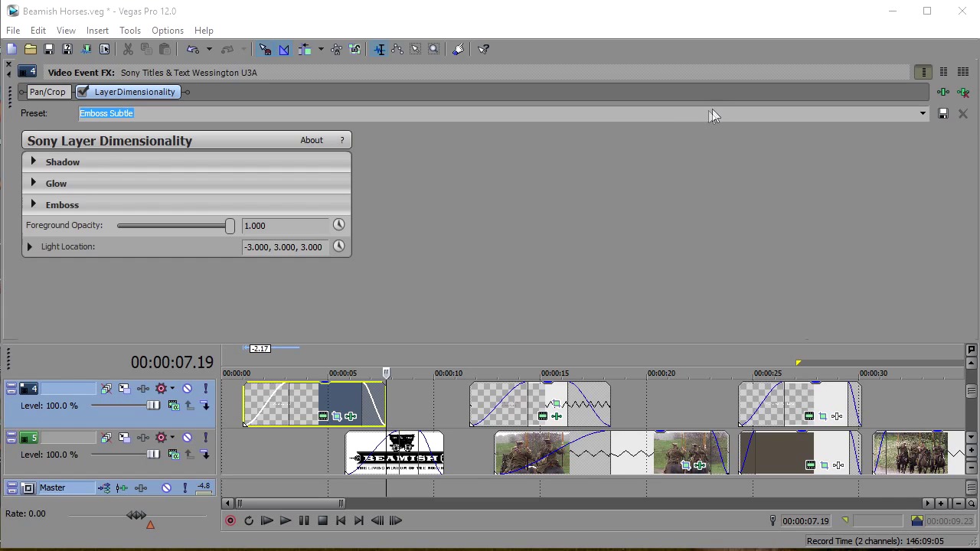The height and width of the screenshot is (551, 980).
Task: Click the Render As toolbar icon
Action: tap(86, 49)
